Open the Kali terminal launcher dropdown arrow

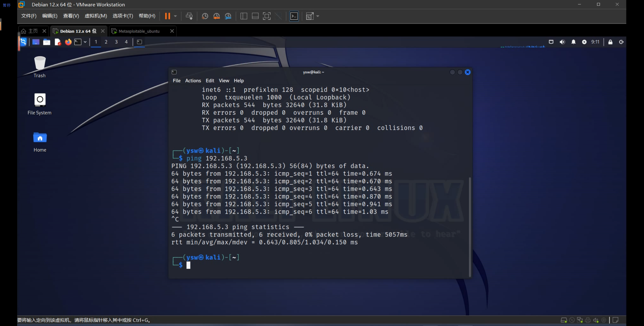click(85, 42)
